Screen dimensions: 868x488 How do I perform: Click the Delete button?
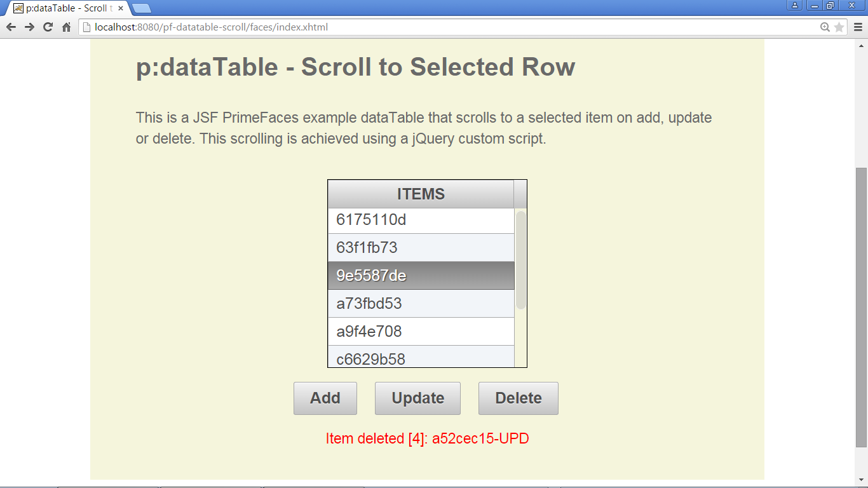point(519,398)
